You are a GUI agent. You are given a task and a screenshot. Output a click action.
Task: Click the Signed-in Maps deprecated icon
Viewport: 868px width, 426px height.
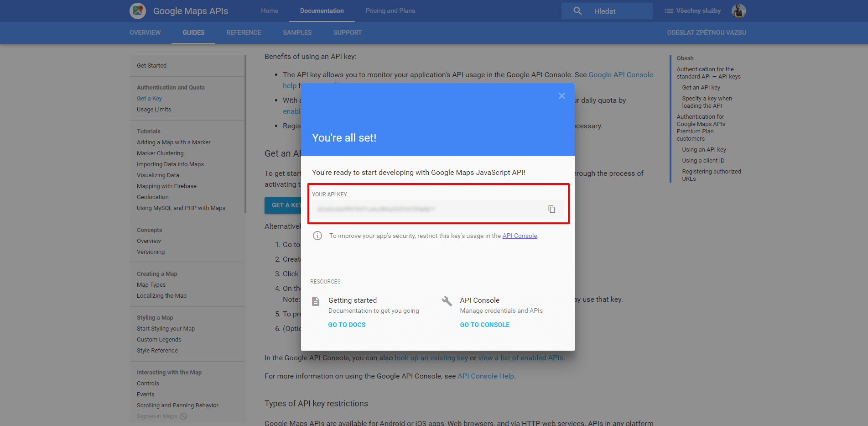(183, 416)
